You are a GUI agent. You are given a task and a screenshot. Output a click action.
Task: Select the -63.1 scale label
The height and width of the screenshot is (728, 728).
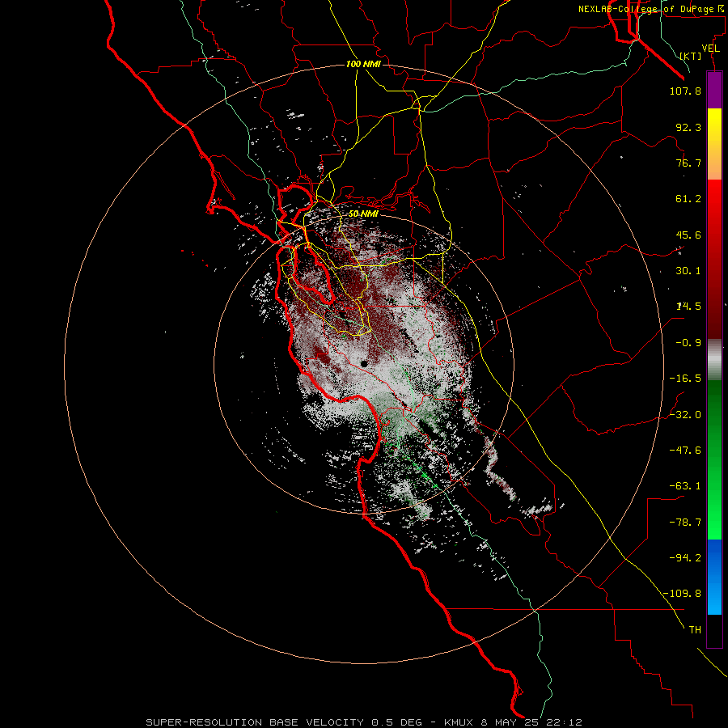click(685, 486)
